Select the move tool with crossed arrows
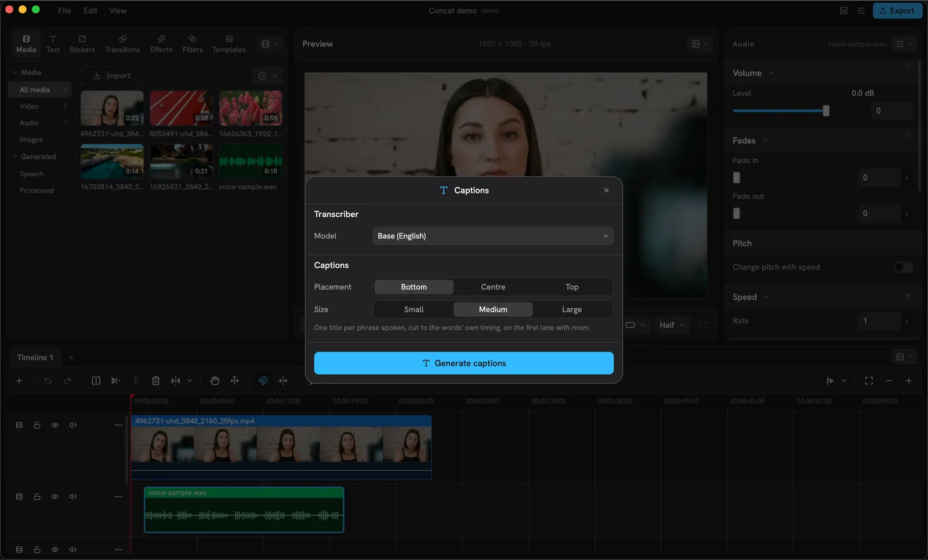Image resolution: width=928 pixels, height=560 pixels. (234, 381)
